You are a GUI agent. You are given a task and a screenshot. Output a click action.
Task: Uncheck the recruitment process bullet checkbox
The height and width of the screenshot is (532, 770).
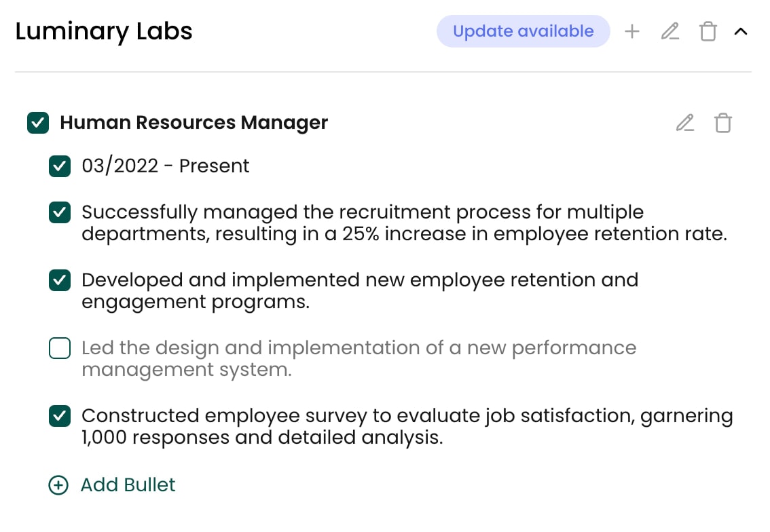[x=60, y=212]
